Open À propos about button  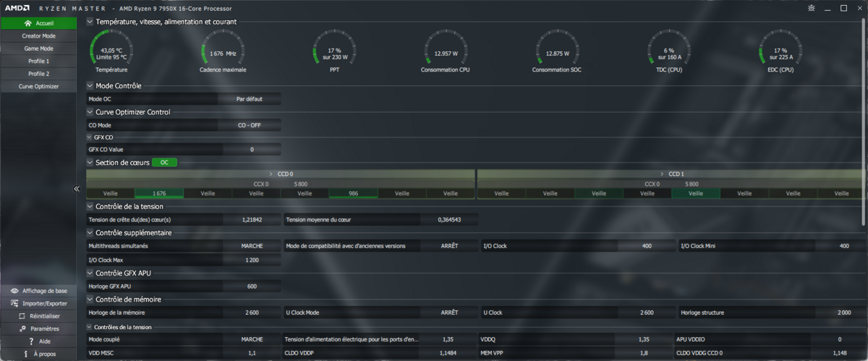tap(38, 354)
